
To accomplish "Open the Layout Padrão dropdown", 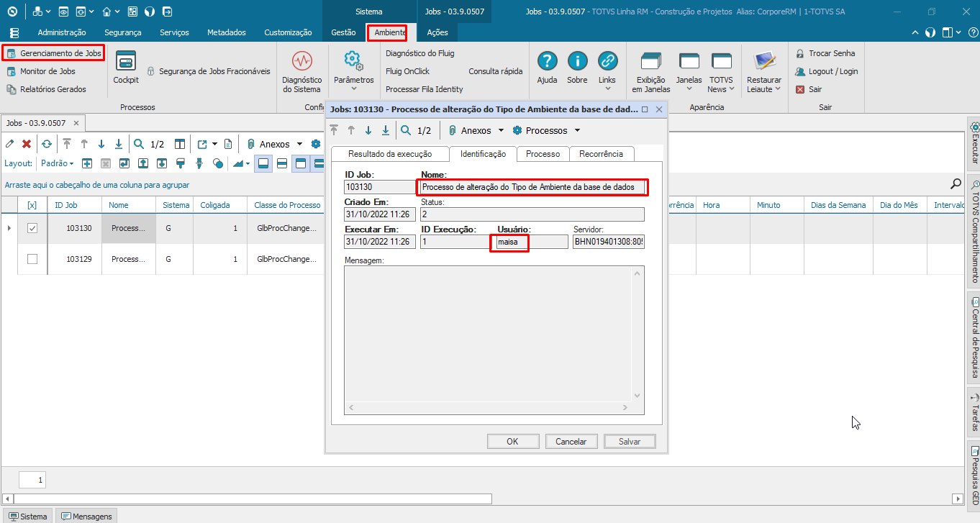I will (x=58, y=163).
